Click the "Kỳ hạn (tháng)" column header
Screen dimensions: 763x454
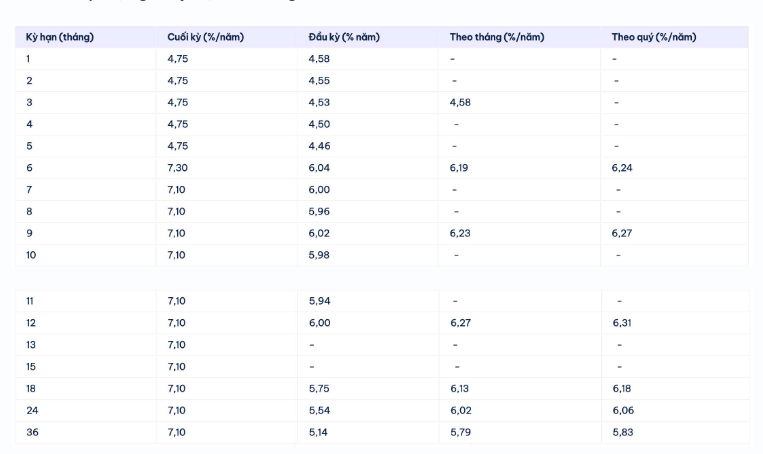60,37
